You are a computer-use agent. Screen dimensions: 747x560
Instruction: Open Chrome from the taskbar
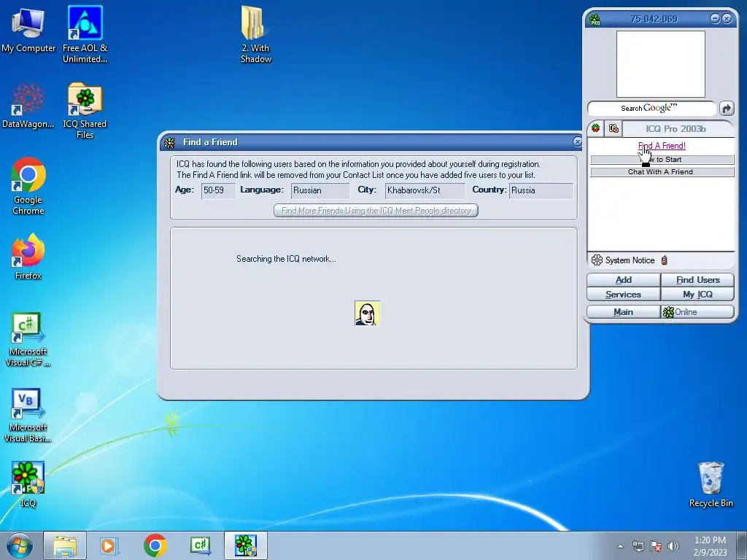click(x=155, y=545)
